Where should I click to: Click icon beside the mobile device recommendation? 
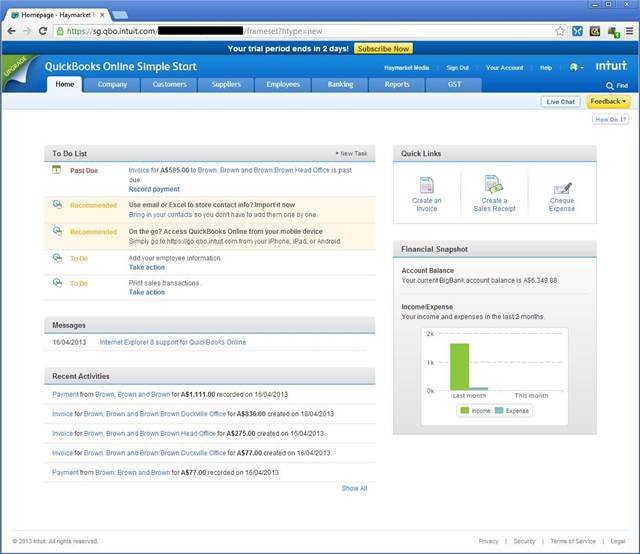(x=57, y=231)
